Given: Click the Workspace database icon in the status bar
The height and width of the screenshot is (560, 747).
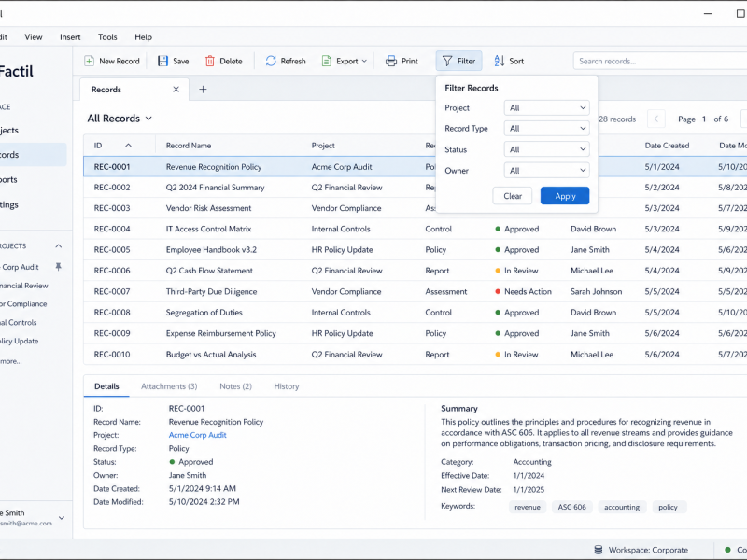Looking at the screenshot, I should [x=599, y=550].
